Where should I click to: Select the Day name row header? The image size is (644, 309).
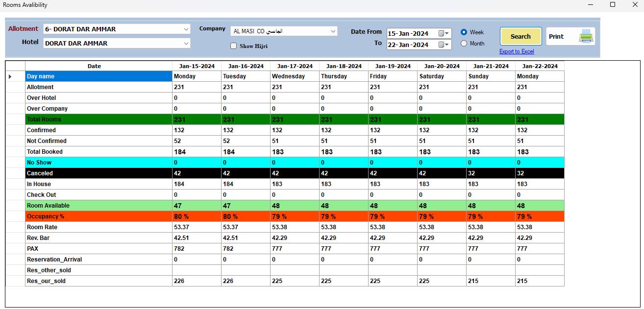[99, 76]
